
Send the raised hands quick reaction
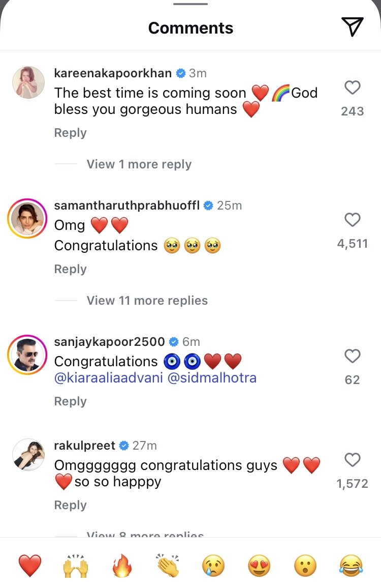coord(76,566)
